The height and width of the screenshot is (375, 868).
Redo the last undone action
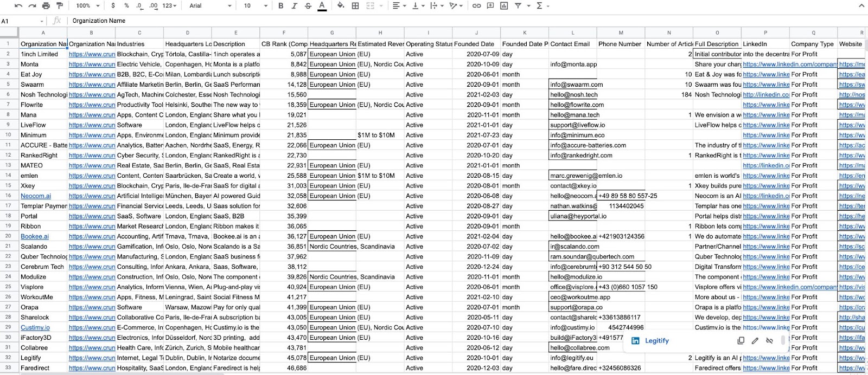(32, 5)
